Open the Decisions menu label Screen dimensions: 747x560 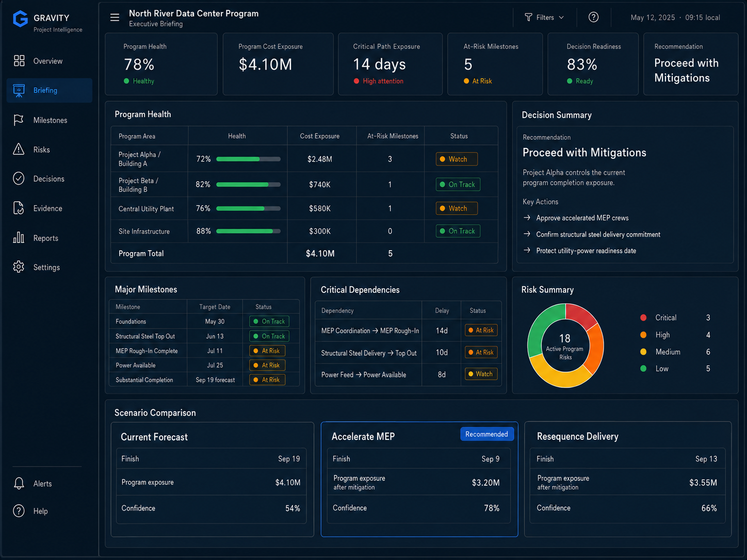tap(49, 179)
